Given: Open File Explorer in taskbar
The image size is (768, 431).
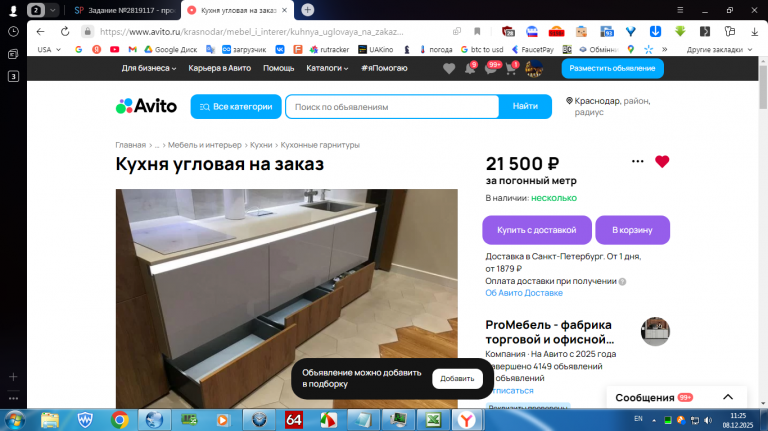Looking at the screenshot, I should (50, 420).
